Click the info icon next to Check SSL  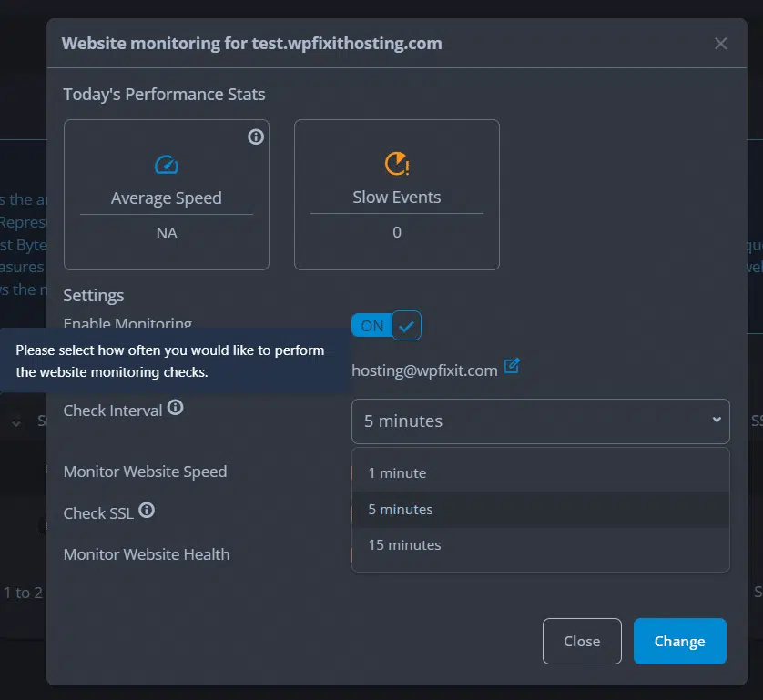(x=147, y=511)
